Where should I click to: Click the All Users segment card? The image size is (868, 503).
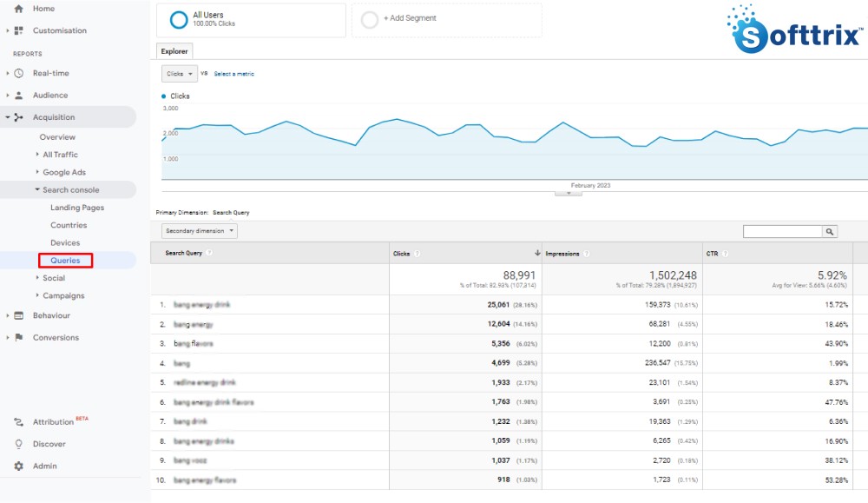click(252, 20)
